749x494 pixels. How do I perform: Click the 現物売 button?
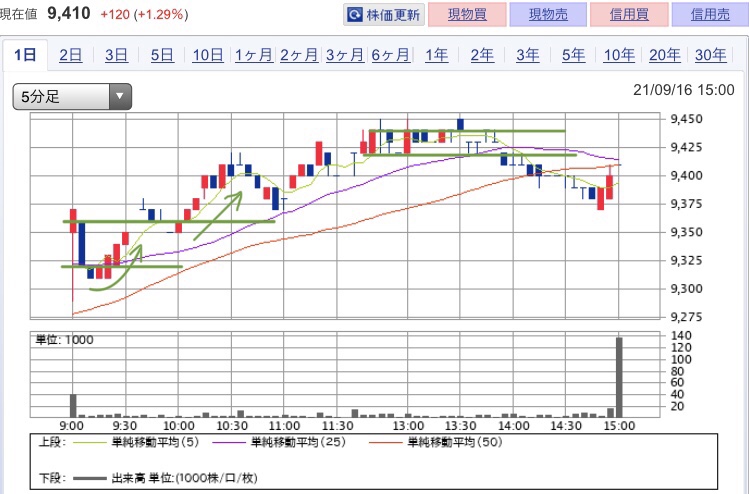pyautogui.click(x=548, y=14)
